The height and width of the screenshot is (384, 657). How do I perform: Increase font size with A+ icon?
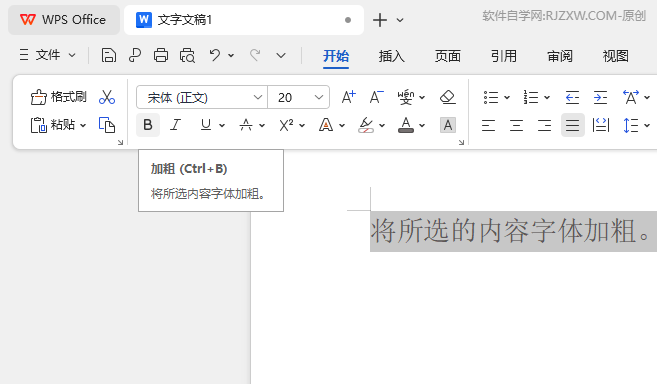(x=348, y=97)
